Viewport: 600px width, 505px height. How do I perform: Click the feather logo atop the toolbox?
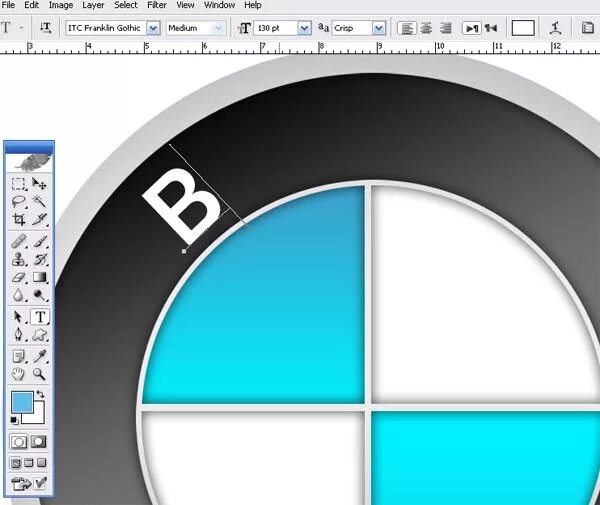pyautogui.click(x=32, y=163)
